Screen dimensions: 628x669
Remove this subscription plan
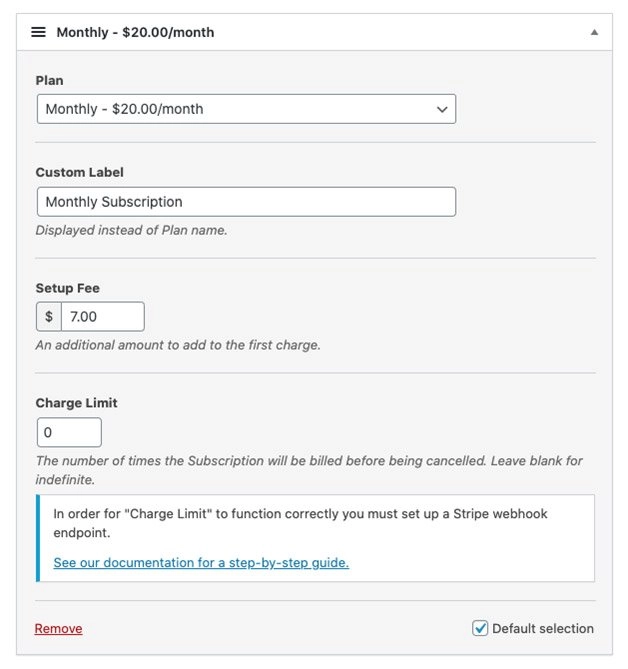coord(58,629)
